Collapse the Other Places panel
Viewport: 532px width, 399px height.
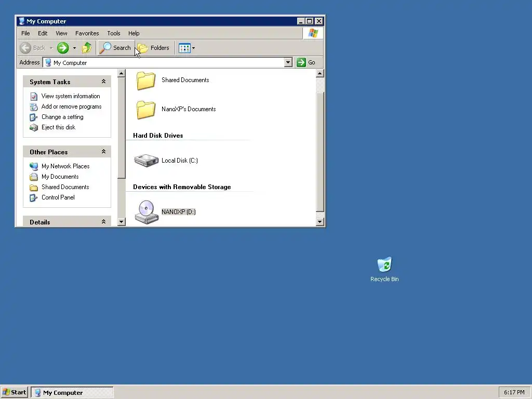click(x=103, y=152)
